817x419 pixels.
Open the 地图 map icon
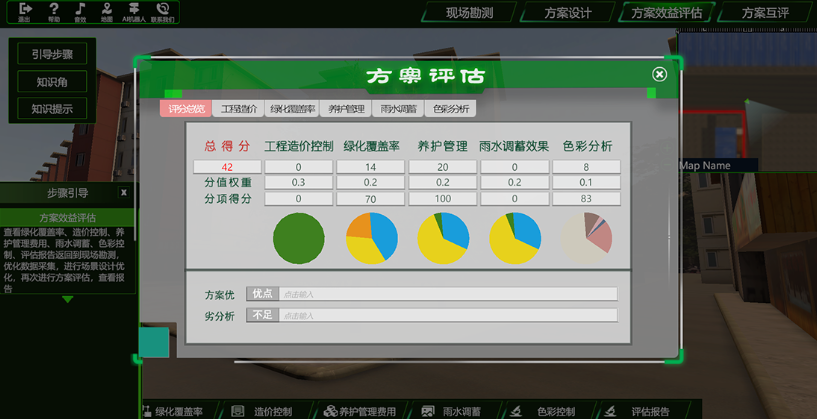coord(107,12)
